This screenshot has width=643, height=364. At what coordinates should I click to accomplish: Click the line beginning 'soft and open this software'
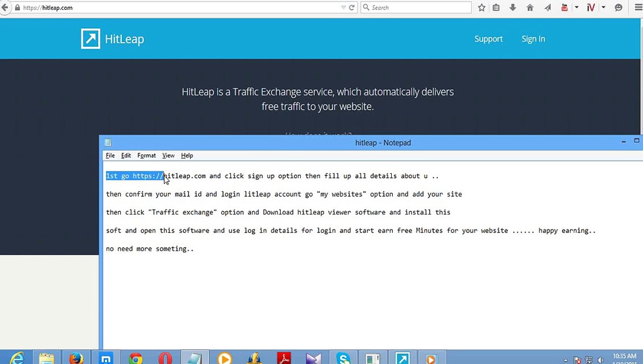tap(351, 231)
